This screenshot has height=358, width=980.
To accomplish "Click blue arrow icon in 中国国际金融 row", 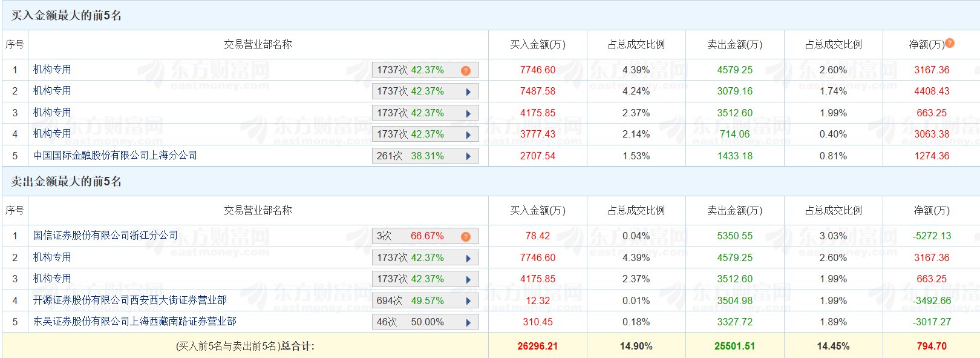I will (468, 156).
